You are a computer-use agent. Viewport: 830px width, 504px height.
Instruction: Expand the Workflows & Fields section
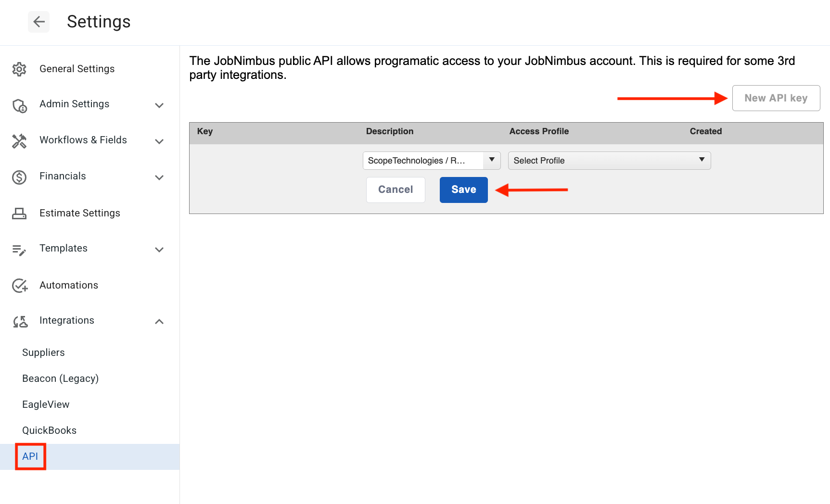pyautogui.click(x=159, y=141)
